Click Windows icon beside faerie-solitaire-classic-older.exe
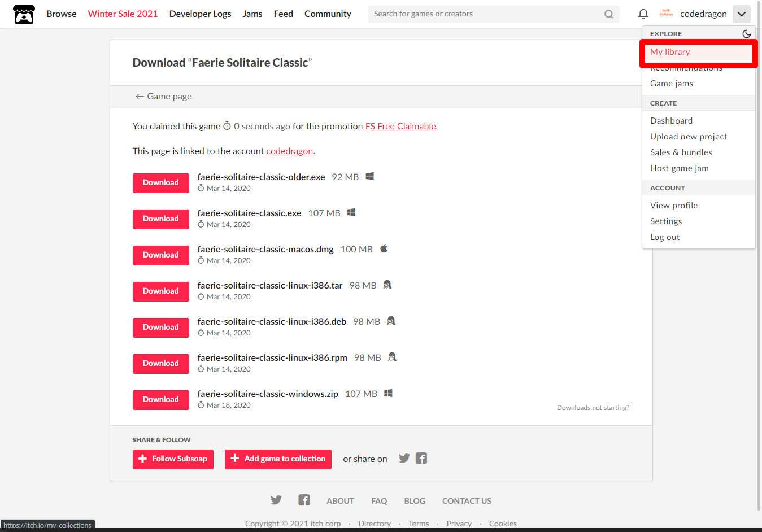Image resolution: width=762 pixels, height=532 pixels. coord(370,176)
